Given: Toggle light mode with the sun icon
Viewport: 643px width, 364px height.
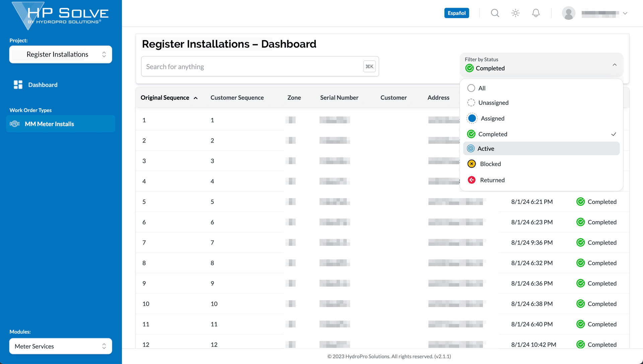Looking at the screenshot, I should (515, 13).
